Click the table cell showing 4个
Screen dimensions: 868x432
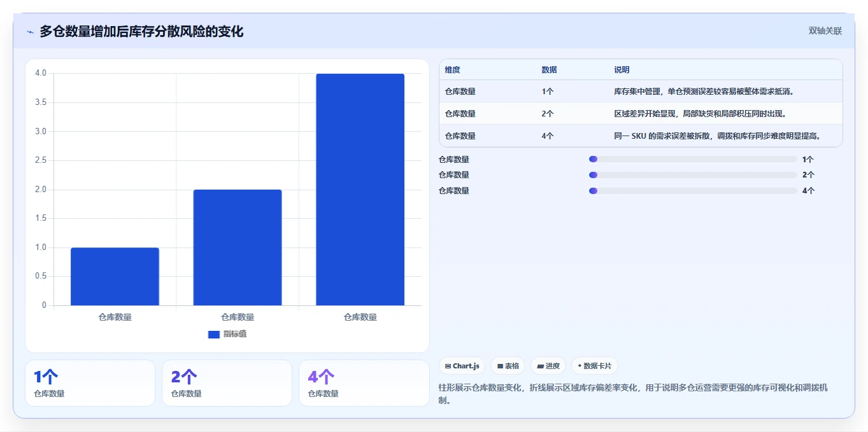tap(548, 136)
